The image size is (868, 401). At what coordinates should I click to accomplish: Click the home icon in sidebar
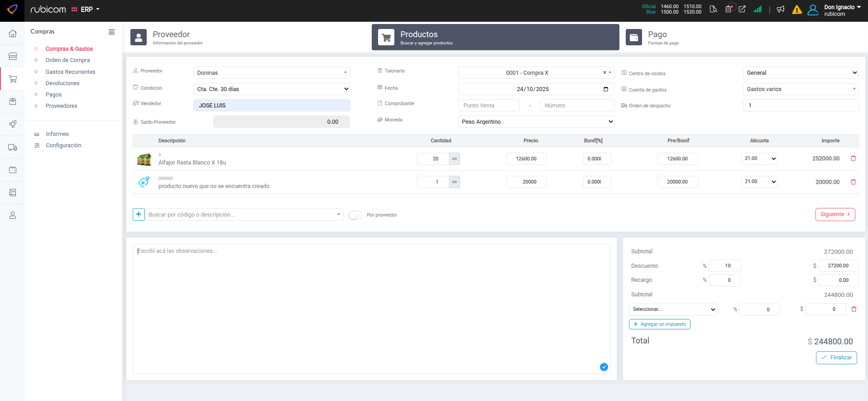[13, 34]
